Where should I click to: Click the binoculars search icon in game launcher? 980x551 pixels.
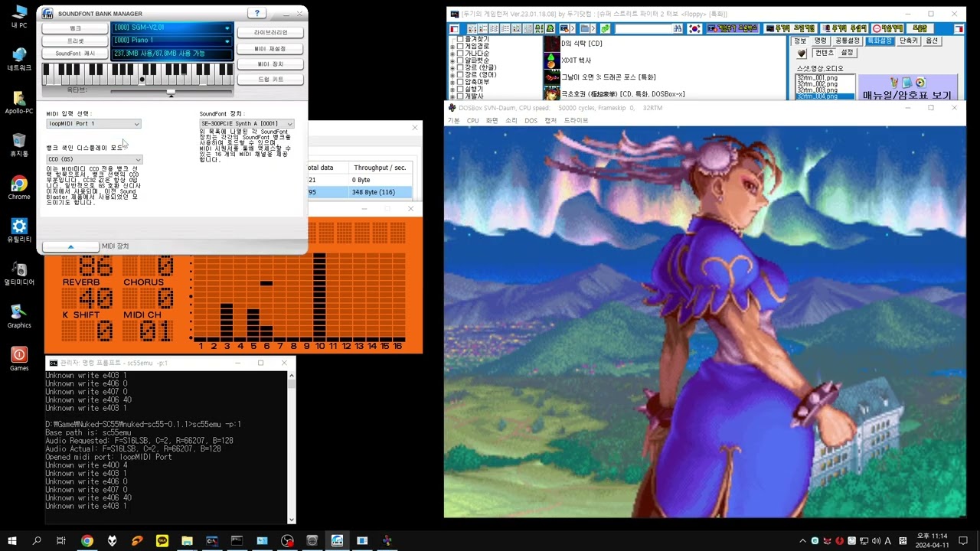[678, 28]
